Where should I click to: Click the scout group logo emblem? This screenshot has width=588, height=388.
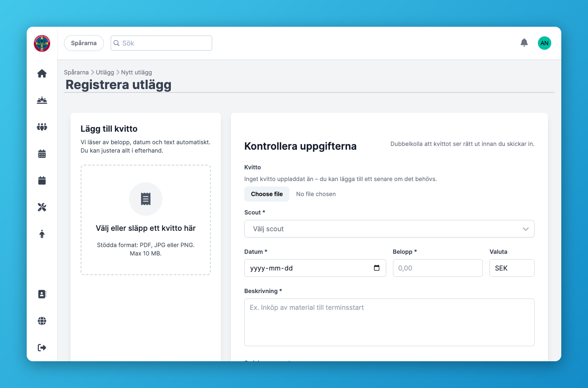(42, 43)
